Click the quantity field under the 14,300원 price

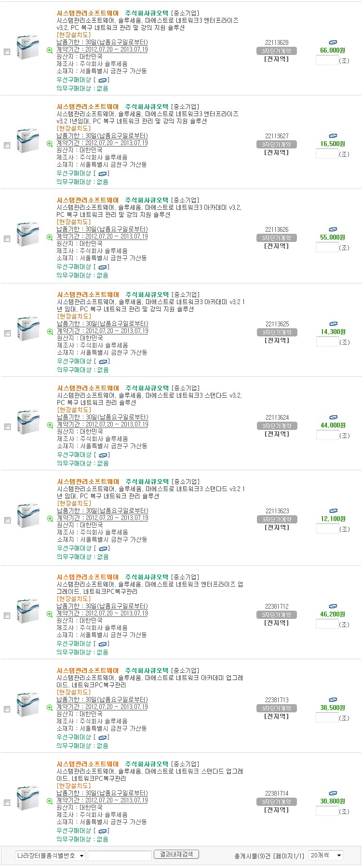(x=327, y=342)
